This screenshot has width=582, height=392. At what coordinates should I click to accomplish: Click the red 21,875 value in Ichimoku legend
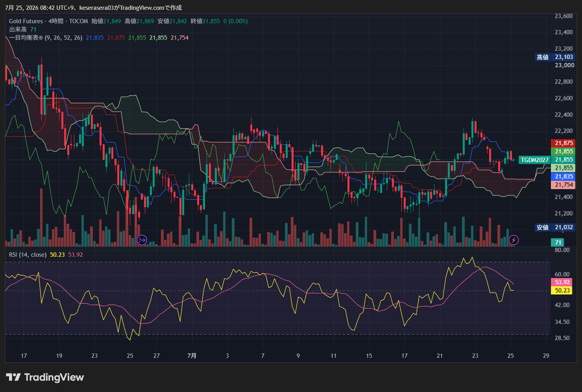[116, 38]
